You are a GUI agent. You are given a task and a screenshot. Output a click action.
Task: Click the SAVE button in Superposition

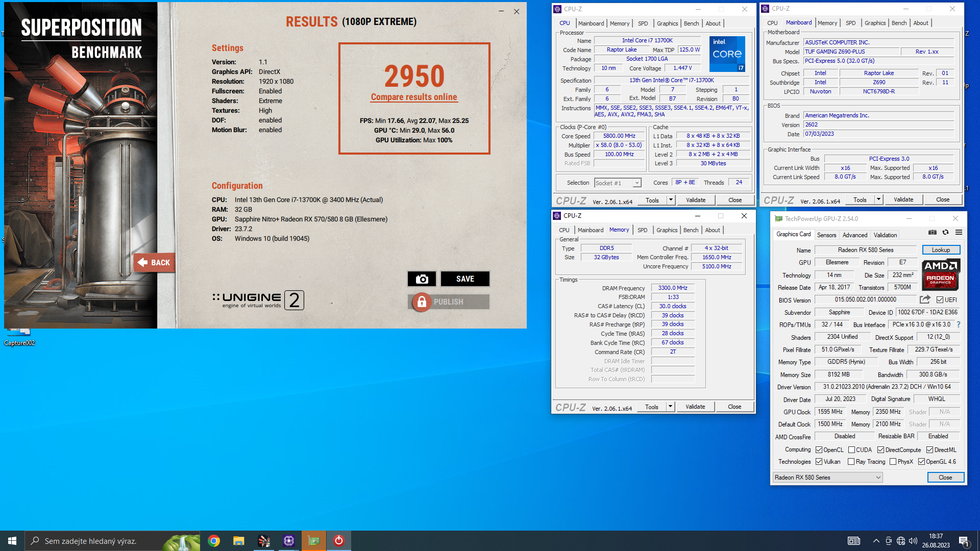point(465,279)
